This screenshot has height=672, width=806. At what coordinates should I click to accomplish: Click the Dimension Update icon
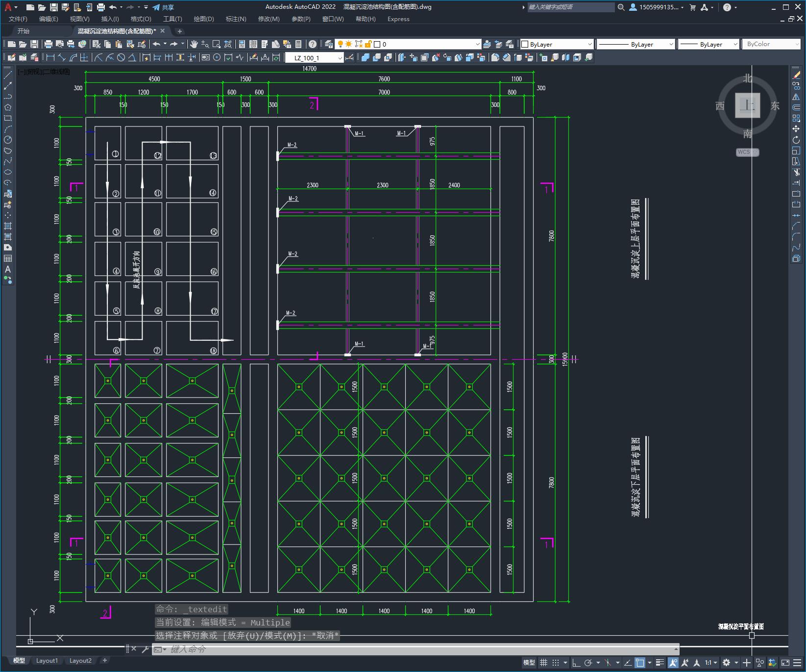pos(276,57)
